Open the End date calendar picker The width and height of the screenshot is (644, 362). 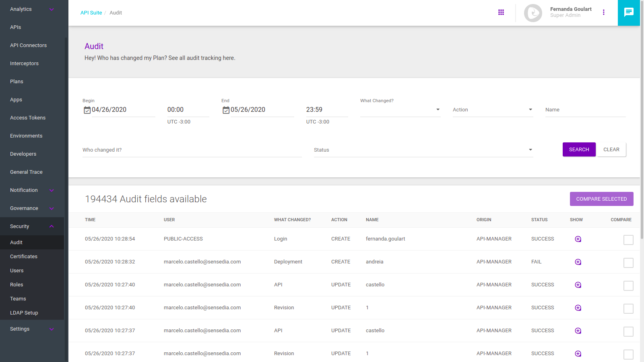226,110
